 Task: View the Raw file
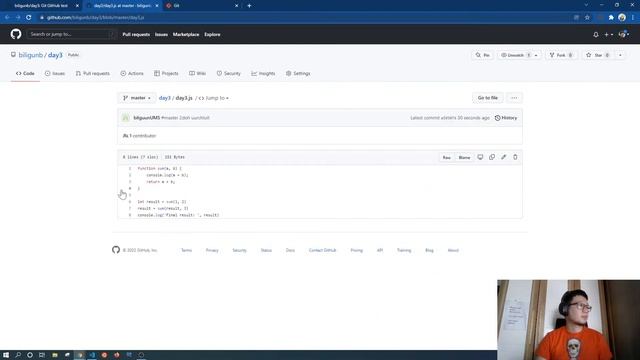click(x=447, y=158)
